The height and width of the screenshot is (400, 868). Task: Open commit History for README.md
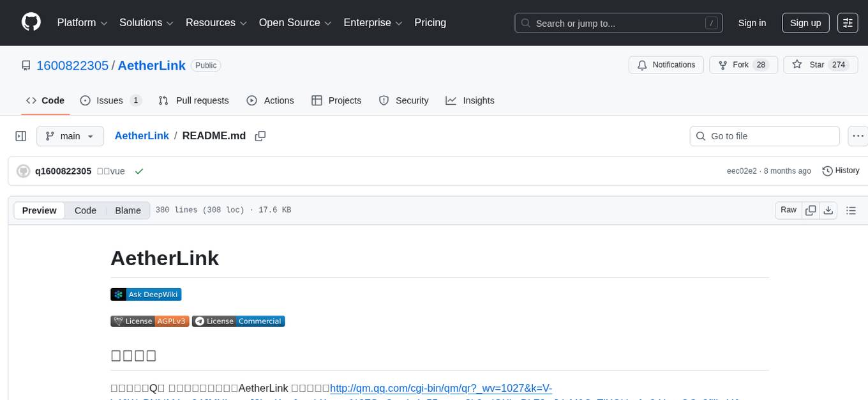840,171
